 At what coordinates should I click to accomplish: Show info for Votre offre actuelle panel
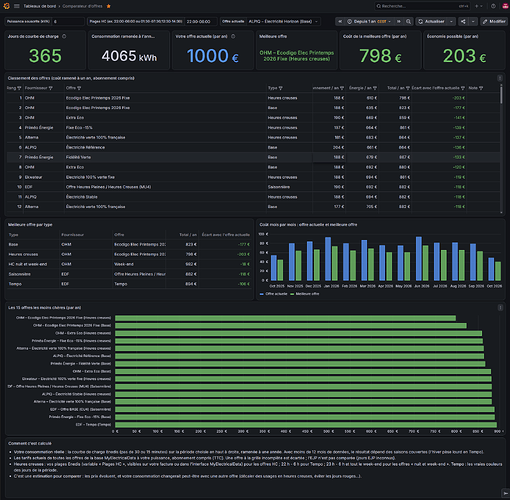(233, 36)
